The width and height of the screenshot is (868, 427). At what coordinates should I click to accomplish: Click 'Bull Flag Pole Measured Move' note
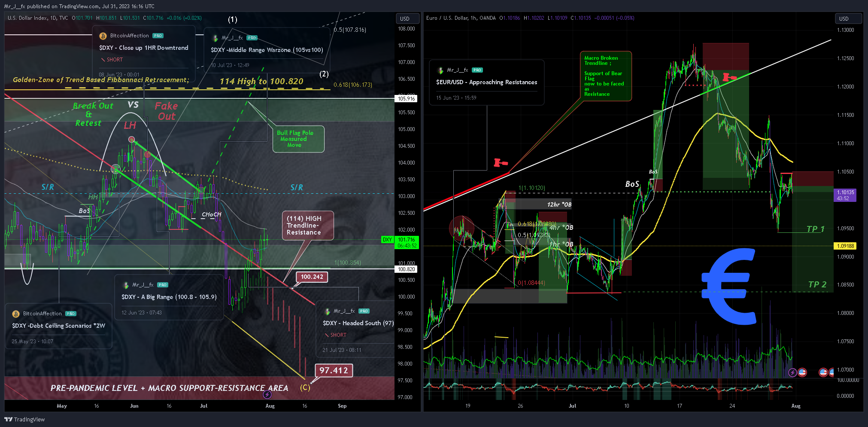tap(298, 139)
